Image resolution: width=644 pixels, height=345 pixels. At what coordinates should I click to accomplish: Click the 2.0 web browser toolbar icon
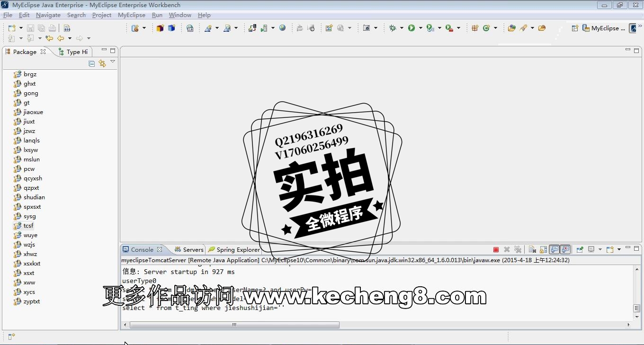click(190, 28)
